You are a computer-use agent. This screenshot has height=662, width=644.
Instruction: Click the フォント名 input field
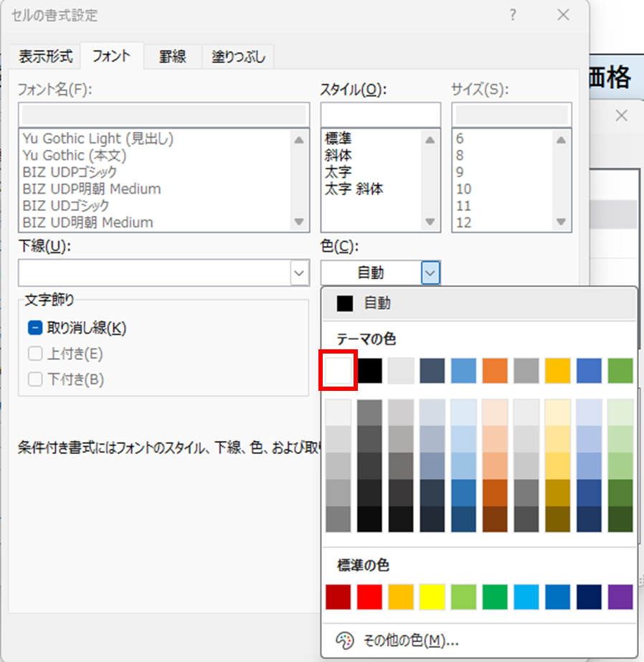[164, 115]
